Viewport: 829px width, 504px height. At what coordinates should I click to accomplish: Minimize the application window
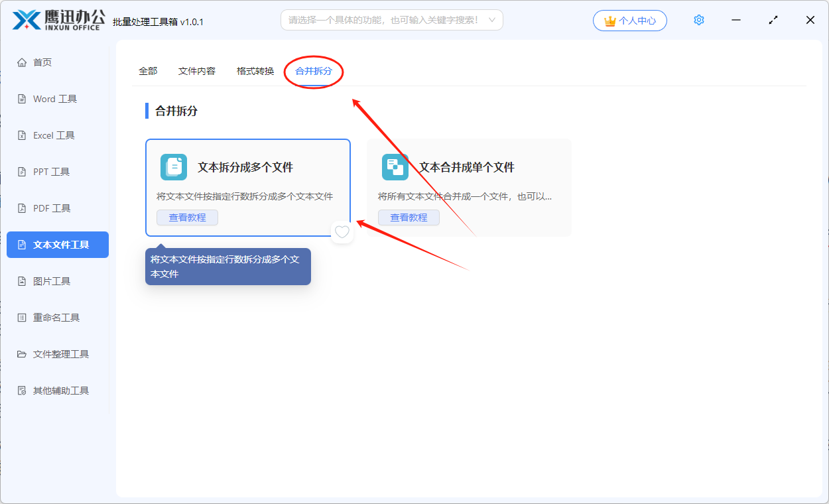736,20
